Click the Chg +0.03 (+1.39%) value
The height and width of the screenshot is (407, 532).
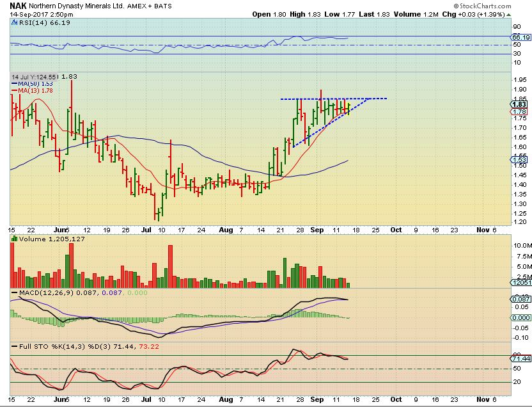point(474,14)
